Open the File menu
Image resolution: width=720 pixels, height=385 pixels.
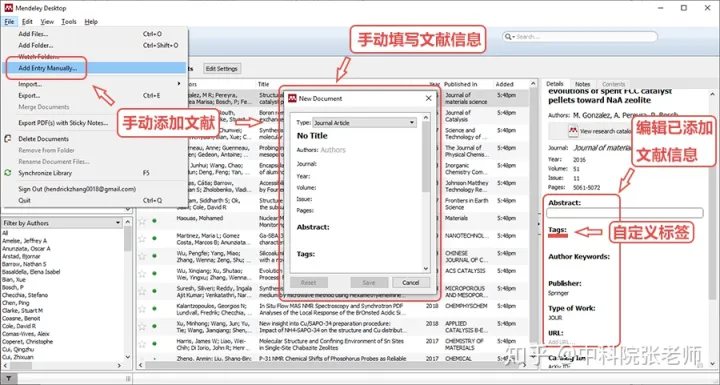click(x=9, y=22)
